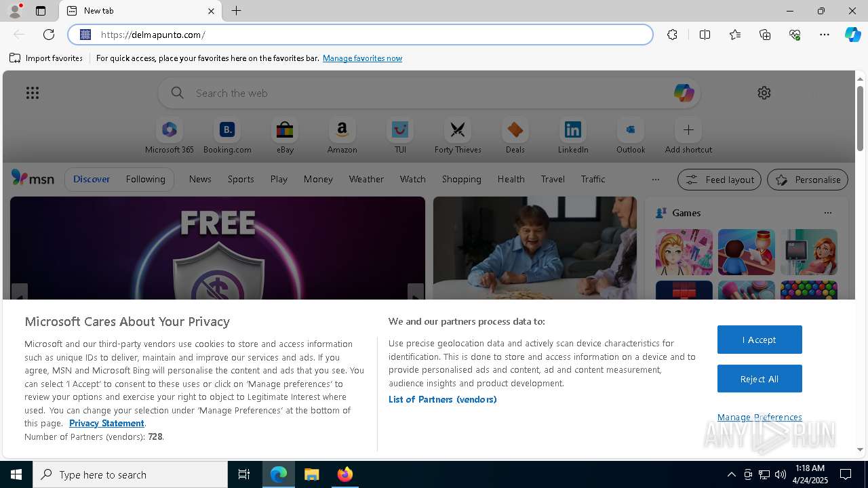Click Add shortcut plus tile
The width and height of the screenshot is (868, 488).
click(x=688, y=136)
